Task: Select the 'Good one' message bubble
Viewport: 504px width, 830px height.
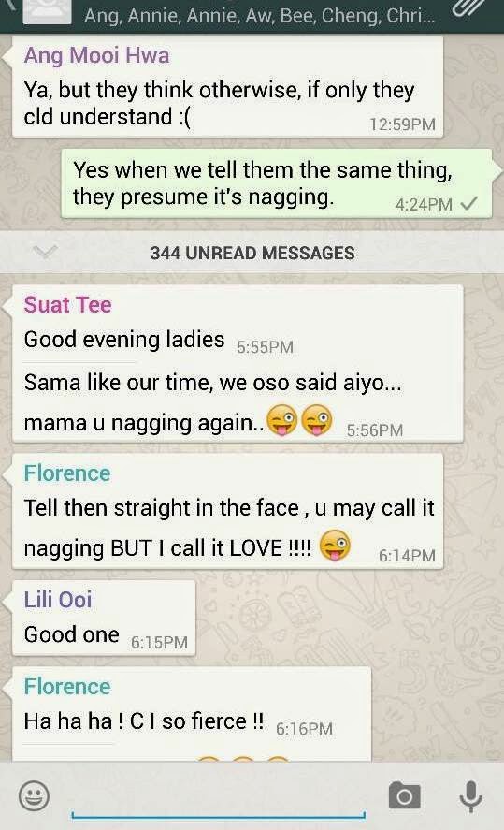Action: 104,619
